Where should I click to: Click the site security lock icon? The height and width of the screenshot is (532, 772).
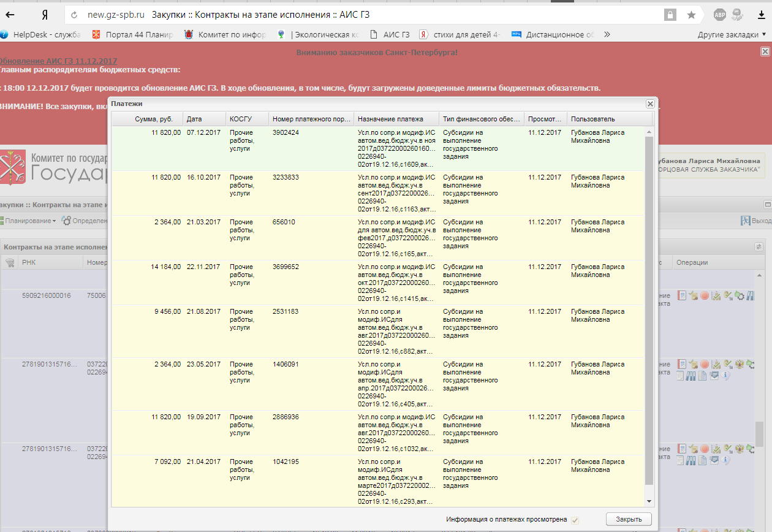pyautogui.click(x=671, y=15)
